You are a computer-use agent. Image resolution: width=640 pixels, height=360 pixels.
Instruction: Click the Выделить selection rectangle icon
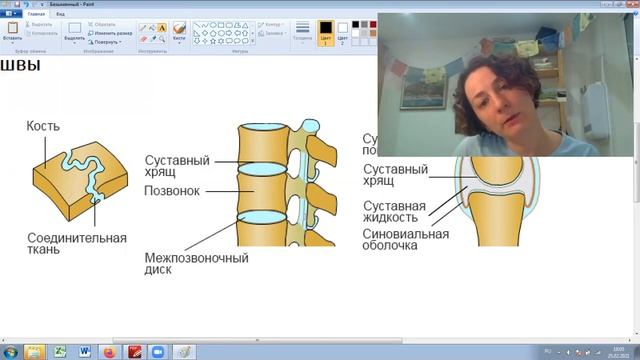pyautogui.click(x=75, y=28)
